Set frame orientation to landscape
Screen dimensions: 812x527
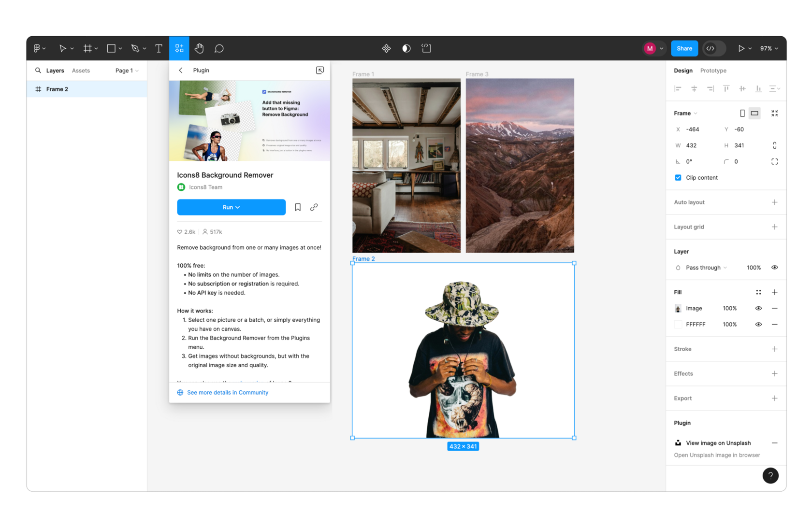pos(754,114)
